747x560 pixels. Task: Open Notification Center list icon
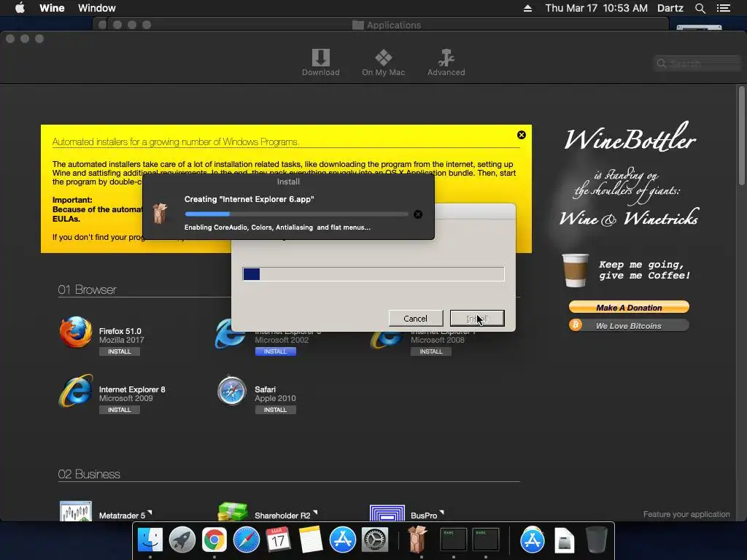tap(724, 8)
